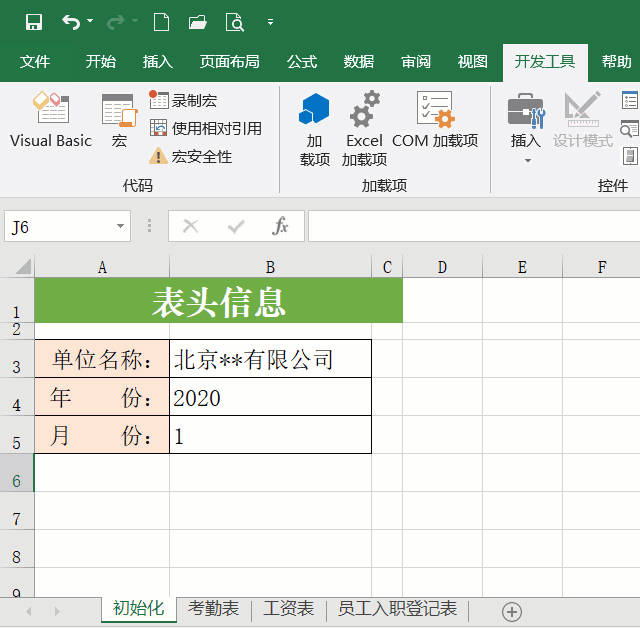Select the 年 份: label cell
The width and height of the screenshot is (640, 628).
click(x=102, y=397)
